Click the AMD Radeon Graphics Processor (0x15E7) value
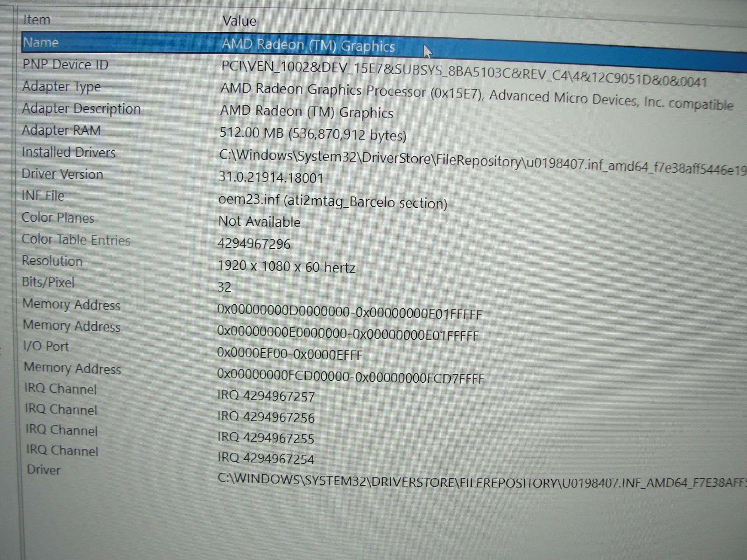747x560 pixels. (477, 96)
